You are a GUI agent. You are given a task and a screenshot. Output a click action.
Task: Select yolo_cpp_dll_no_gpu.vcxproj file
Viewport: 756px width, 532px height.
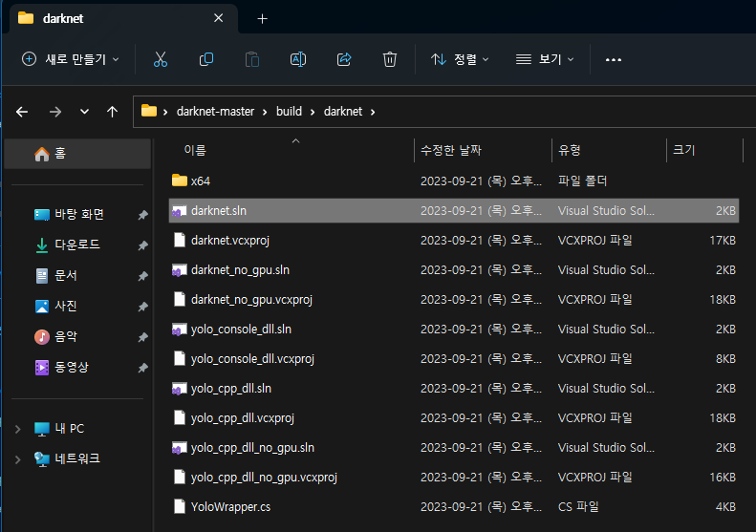454,478
